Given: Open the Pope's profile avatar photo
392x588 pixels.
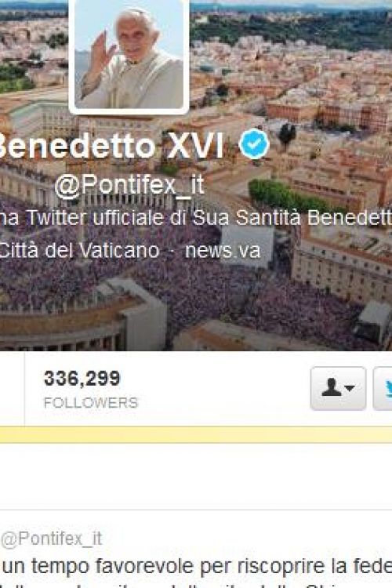Looking at the screenshot, I should [129, 56].
